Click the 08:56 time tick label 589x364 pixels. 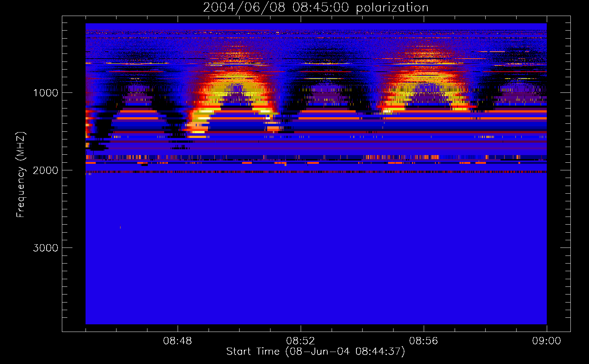pos(423,341)
